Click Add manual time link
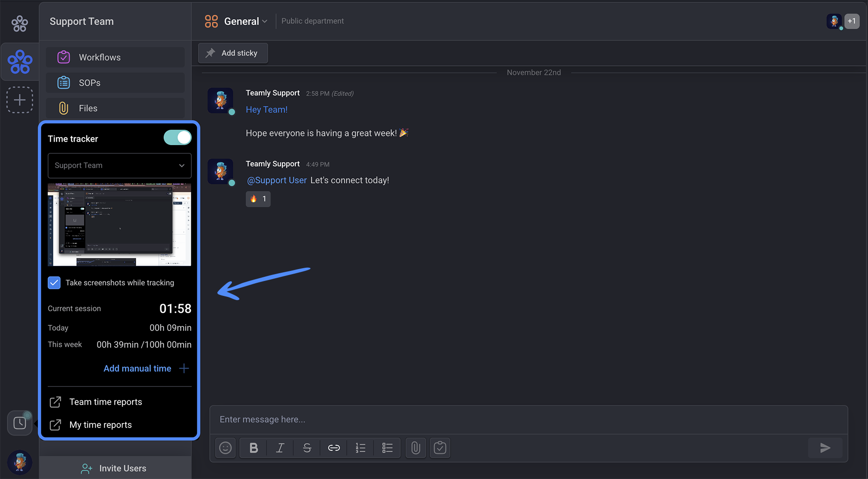This screenshot has height=479, width=868. point(137,368)
